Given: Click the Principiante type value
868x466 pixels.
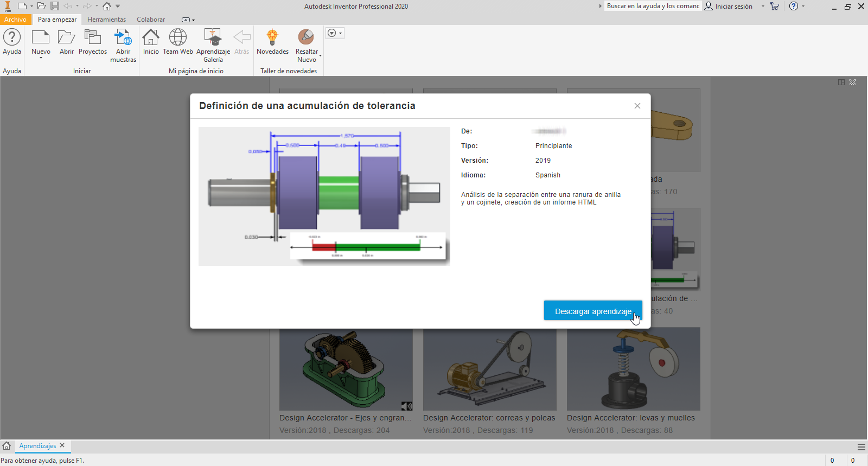Looking at the screenshot, I should click(x=554, y=146).
